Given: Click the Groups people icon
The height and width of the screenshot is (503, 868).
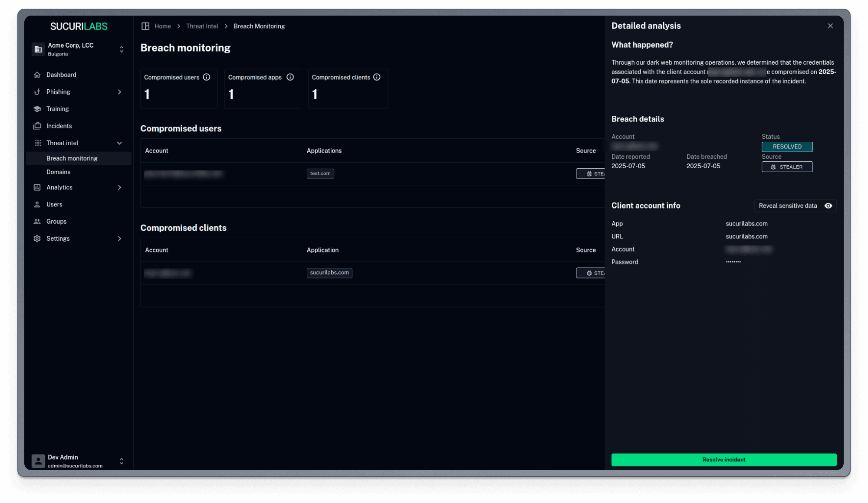Looking at the screenshot, I should pos(37,222).
